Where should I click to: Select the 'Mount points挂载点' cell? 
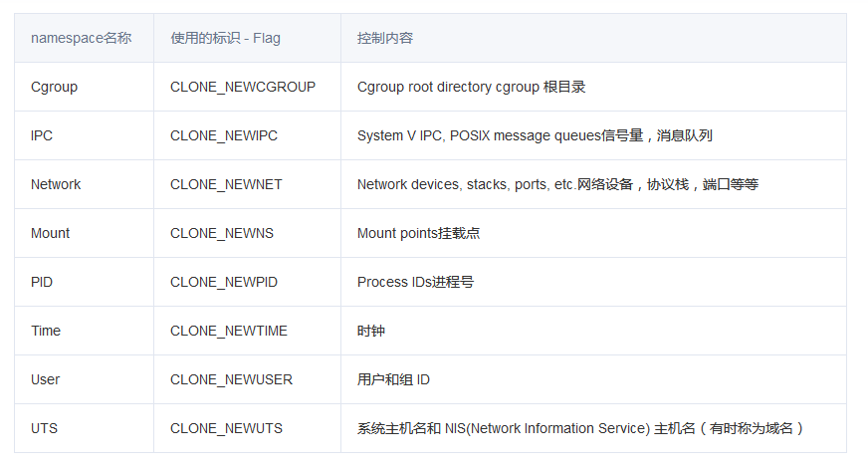click(593, 233)
